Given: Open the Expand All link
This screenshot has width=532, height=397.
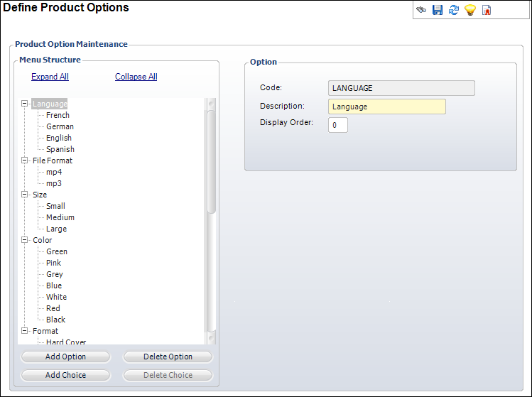Looking at the screenshot, I should 50,77.
